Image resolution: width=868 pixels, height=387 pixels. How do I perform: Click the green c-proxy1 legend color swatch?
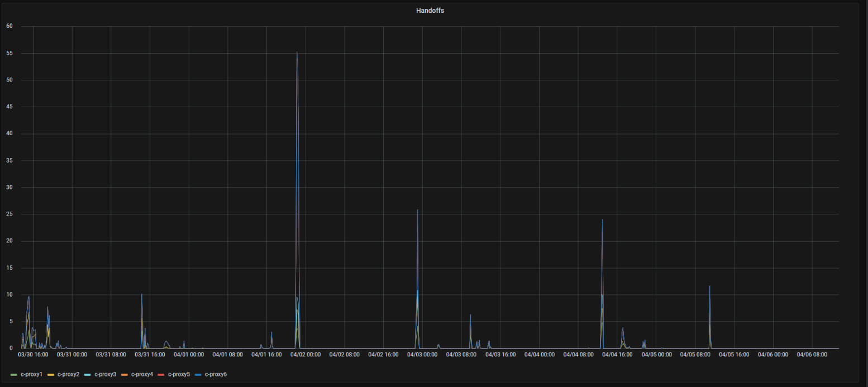(x=13, y=374)
